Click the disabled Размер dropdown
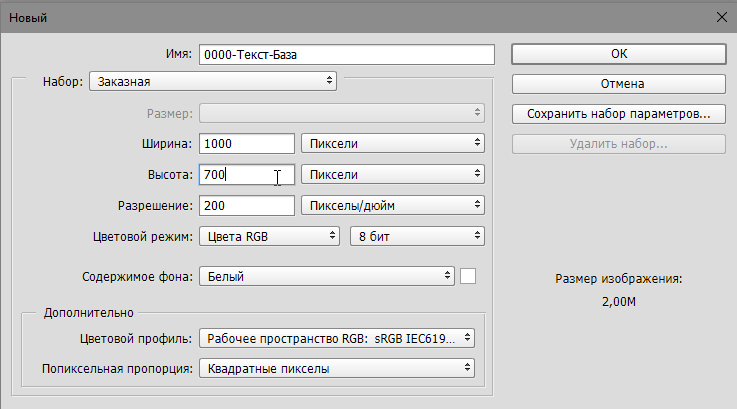737x409 pixels. [x=342, y=114]
